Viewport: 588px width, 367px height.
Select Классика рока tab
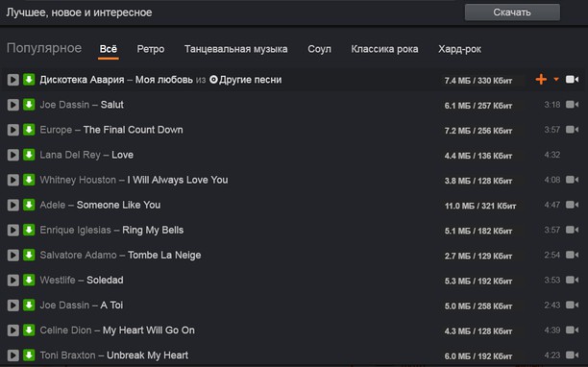click(x=384, y=49)
